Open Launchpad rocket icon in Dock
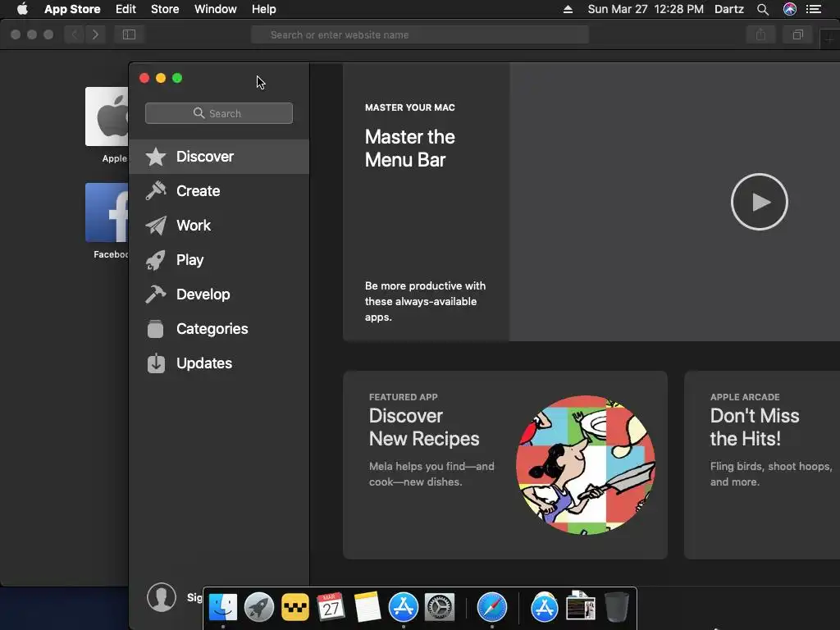Screen dimensions: 840x630 pyautogui.click(x=258, y=608)
